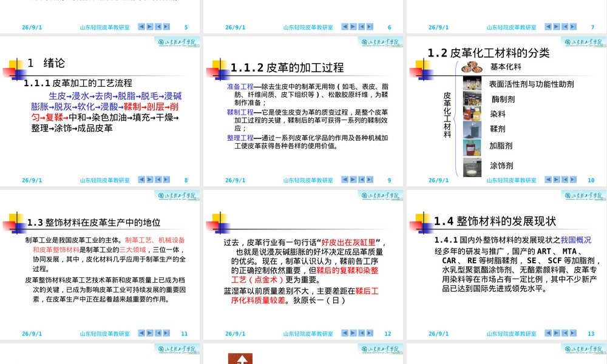Click title 1.2 皮革化工材料的分类
This screenshot has width=607, height=364.
coord(489,53)
